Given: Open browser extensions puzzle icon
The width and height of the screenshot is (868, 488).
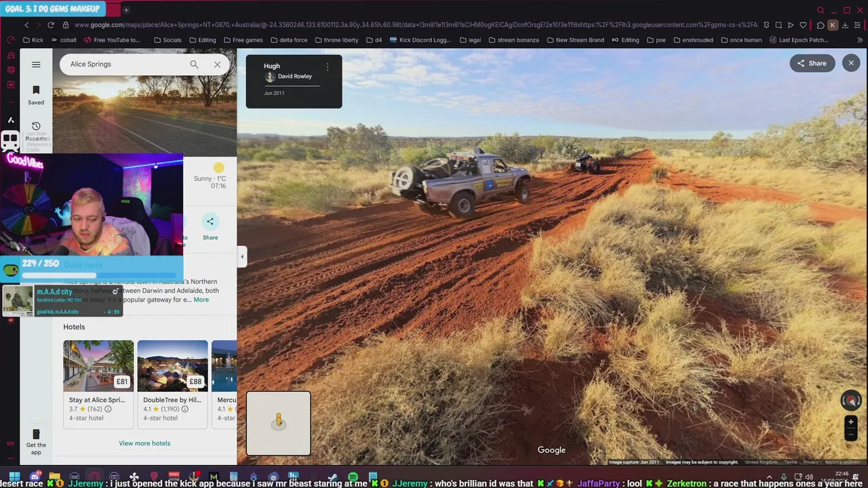Looking at the screenshot, I should (x=819, y=25).
